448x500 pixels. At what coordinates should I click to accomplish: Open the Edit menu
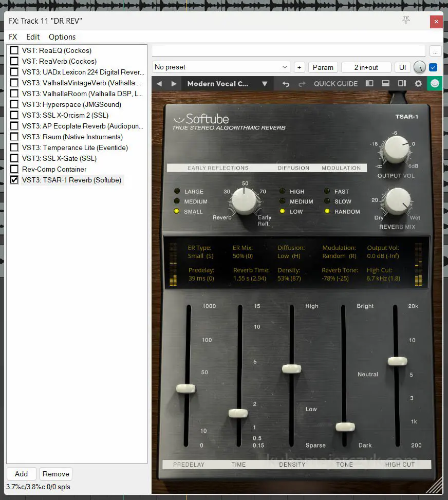click(33, 37)
